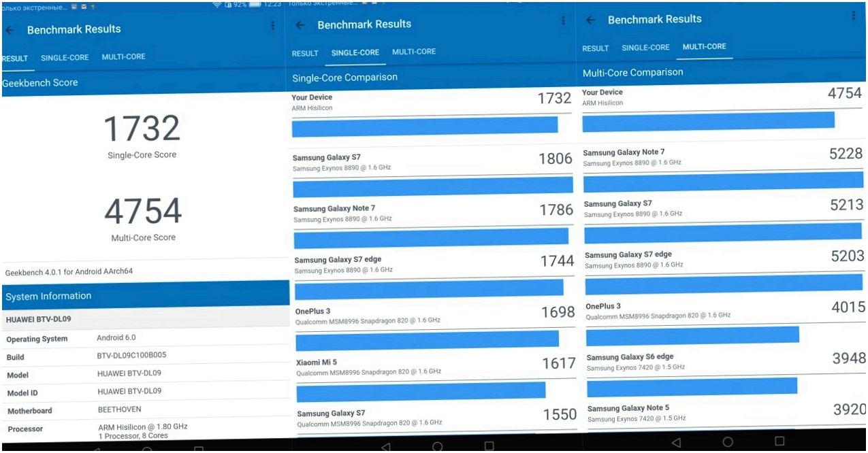Tap back arrow on Multi-Core Comparison screen
This screenshot has height=453, width=868.
[590, 20]
